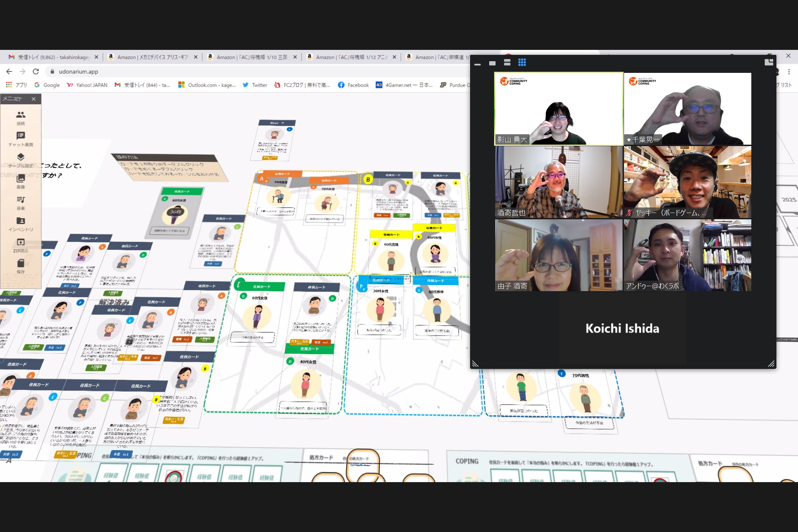Switch to the Amazon メガミデバイス tab
Image resolution: width=798 pixels, height=532 pixels.
click(x=153, y=57)
